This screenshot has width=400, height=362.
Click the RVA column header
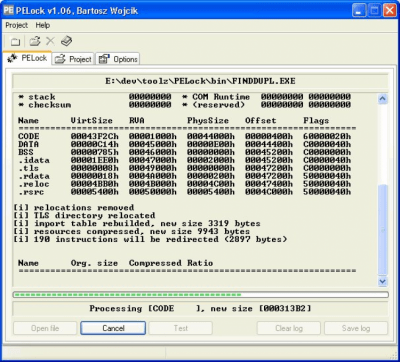pyautogui.click(x=137, y=120)
